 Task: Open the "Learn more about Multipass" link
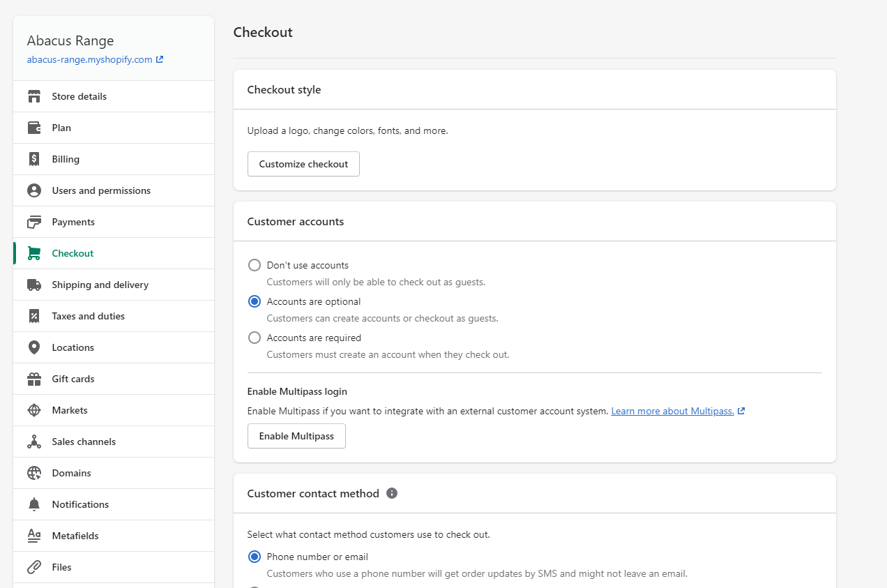tap(672, 411)
